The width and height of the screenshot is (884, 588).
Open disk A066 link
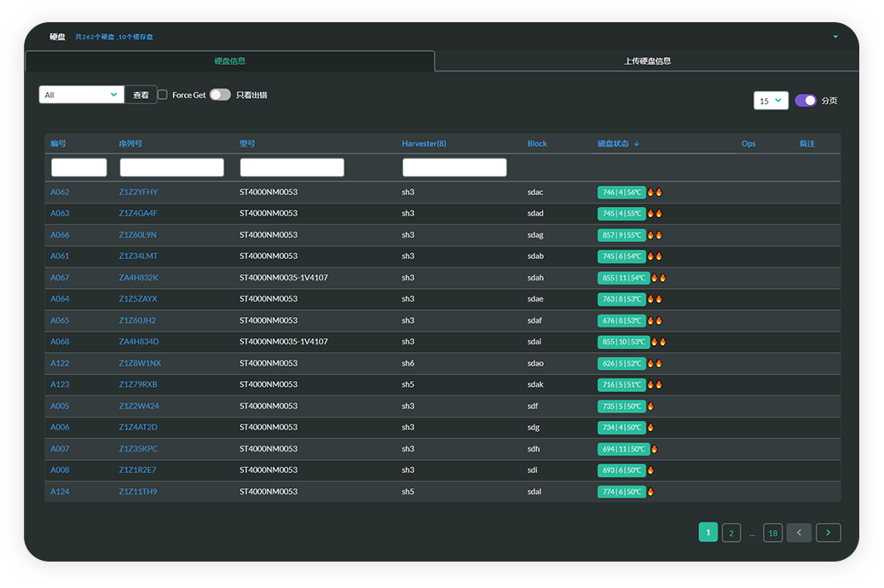pos(60,235)
